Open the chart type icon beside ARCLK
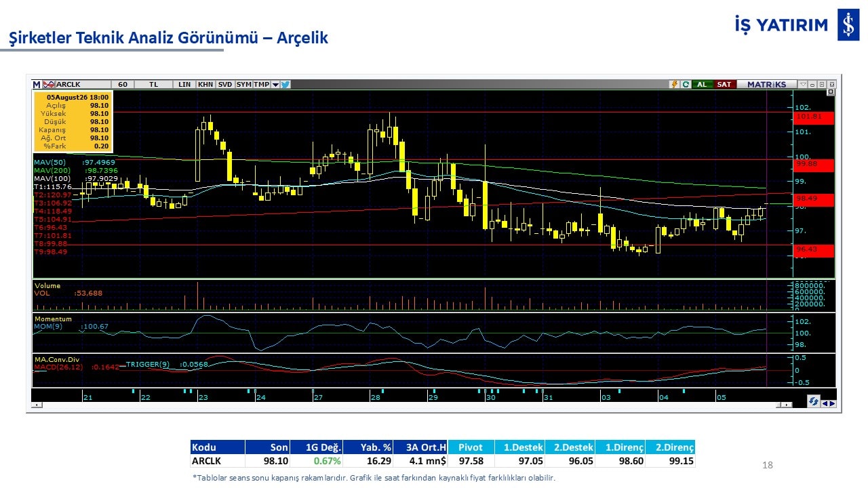Image resolution: width=868 pixels, height=488 pixels. click(x=49, y=85)
